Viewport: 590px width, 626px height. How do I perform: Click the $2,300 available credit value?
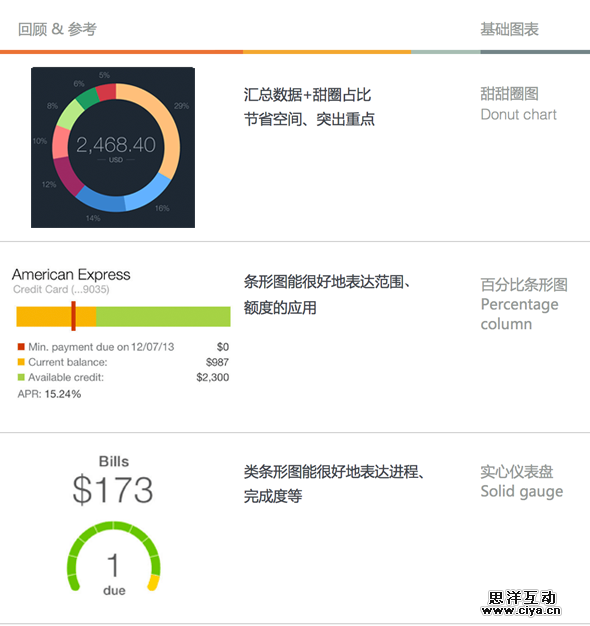click(213, 377)
